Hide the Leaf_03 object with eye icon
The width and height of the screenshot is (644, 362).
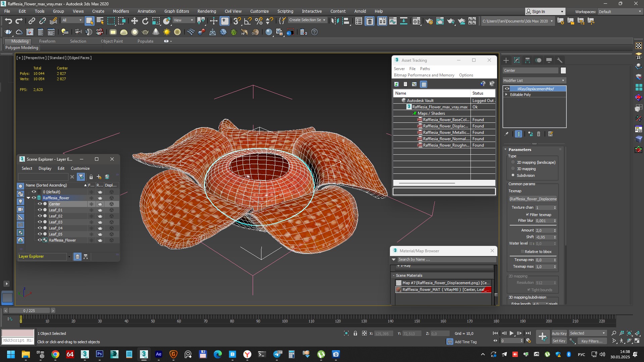pyautogui.click(x=40, y=222)
